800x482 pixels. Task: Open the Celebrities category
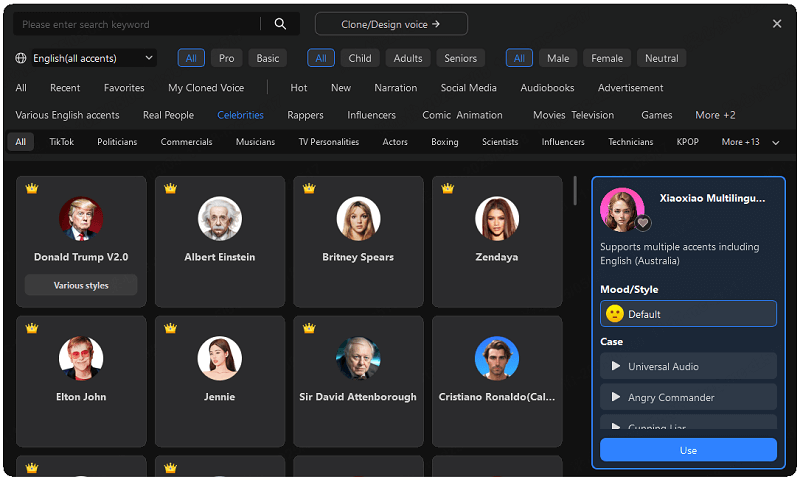pyautogui.click(x=240, y=115)
